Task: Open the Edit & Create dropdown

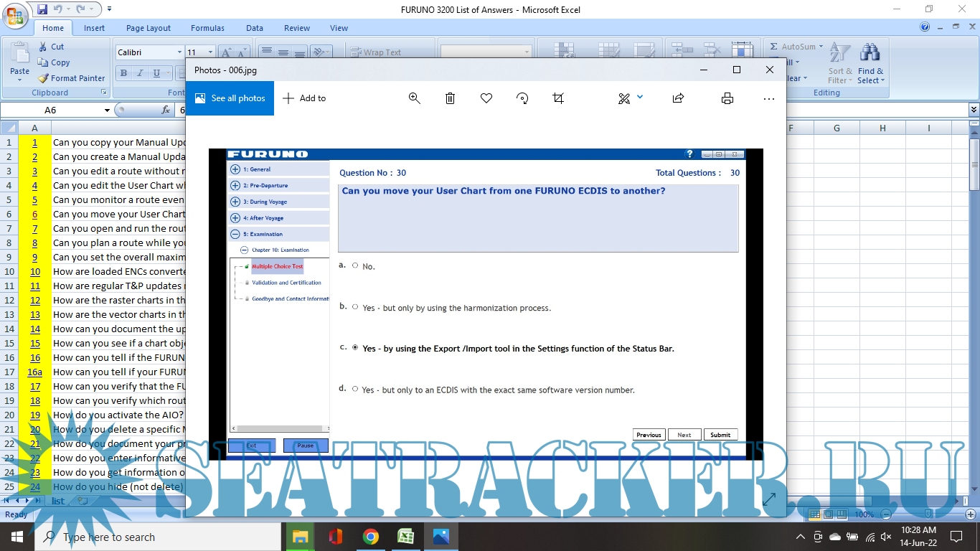Action: [631, 98]
